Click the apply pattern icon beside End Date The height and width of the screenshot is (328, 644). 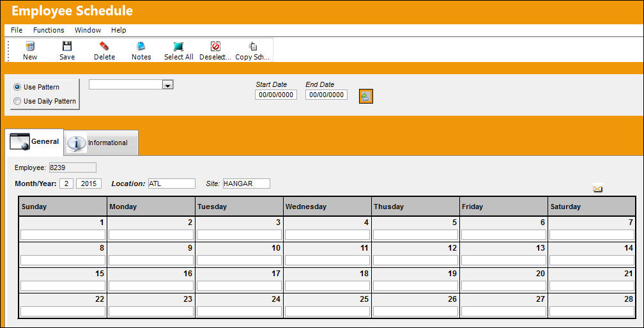pyautogui.click(x=366, y=96)
